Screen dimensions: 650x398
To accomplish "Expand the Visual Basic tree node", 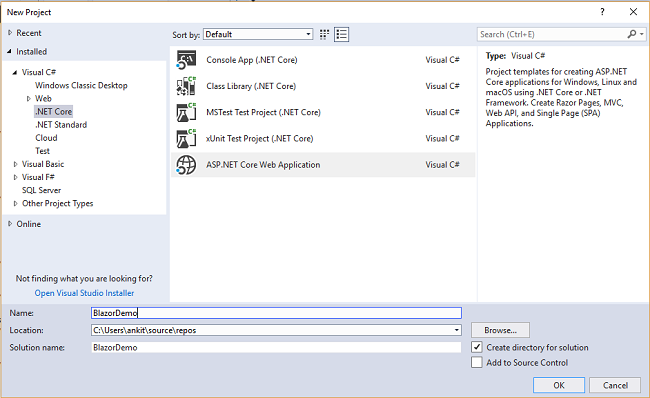I will coord(15,164).
